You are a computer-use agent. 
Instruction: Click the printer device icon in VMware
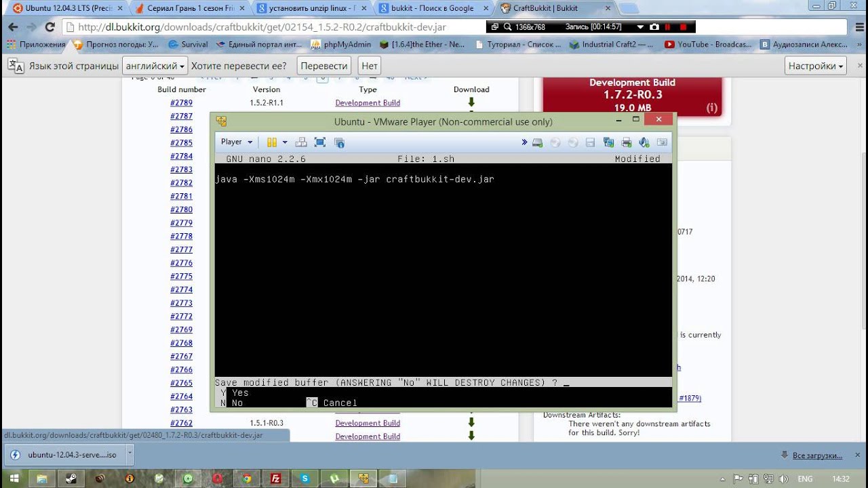(x=626, y=142)
